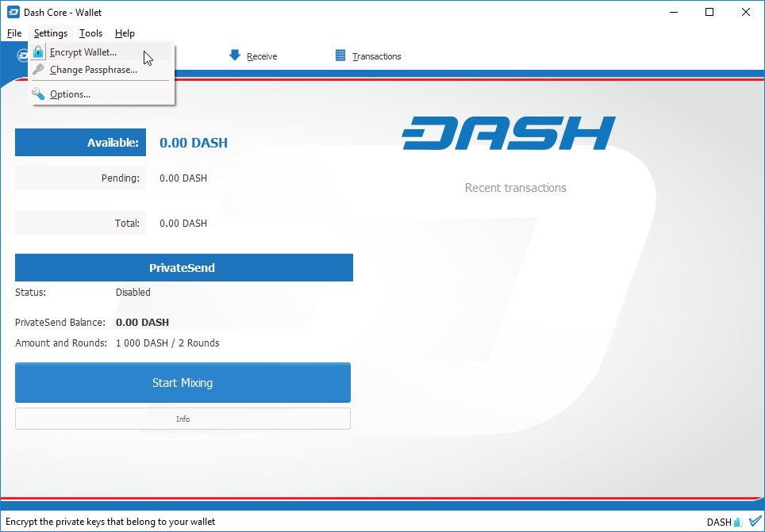Click the lock icon beside Encrypt Wallet
765x532 pixels.
point(38,52)
